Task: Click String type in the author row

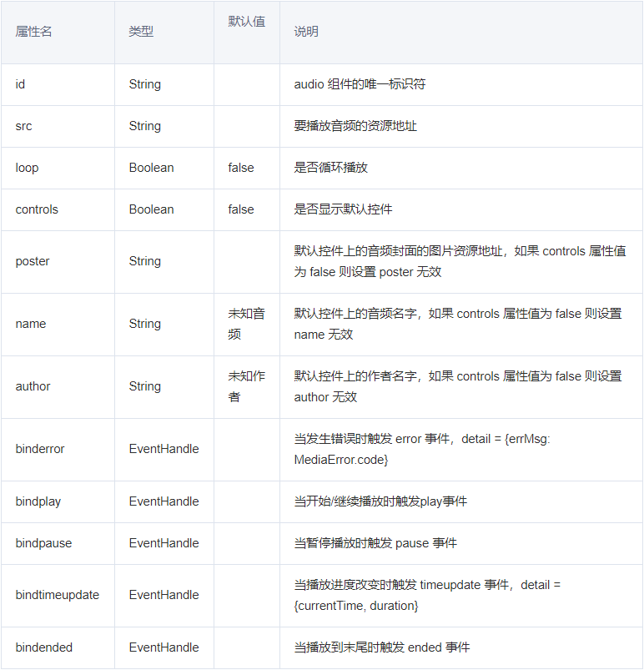Action: tap(145, 386)
